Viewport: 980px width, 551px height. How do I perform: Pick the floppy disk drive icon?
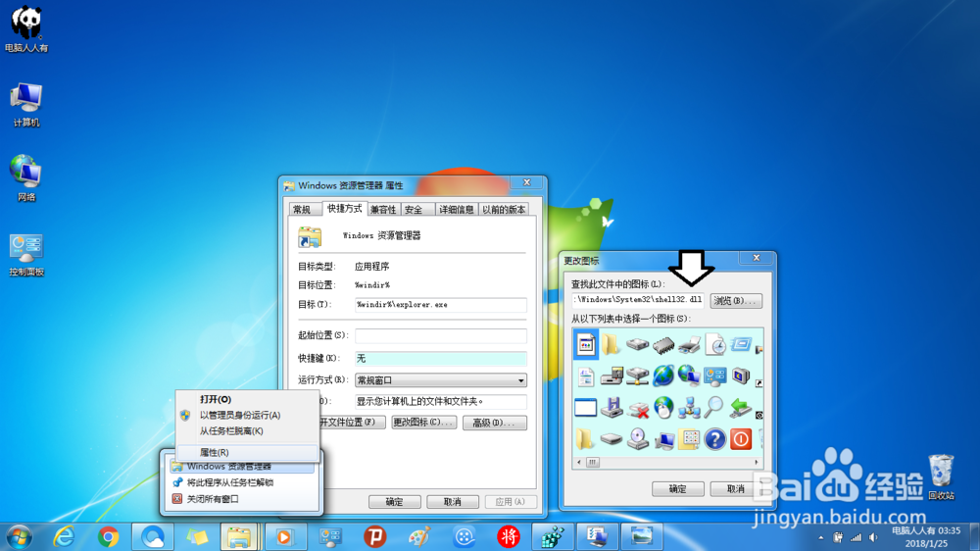[612, 408]
